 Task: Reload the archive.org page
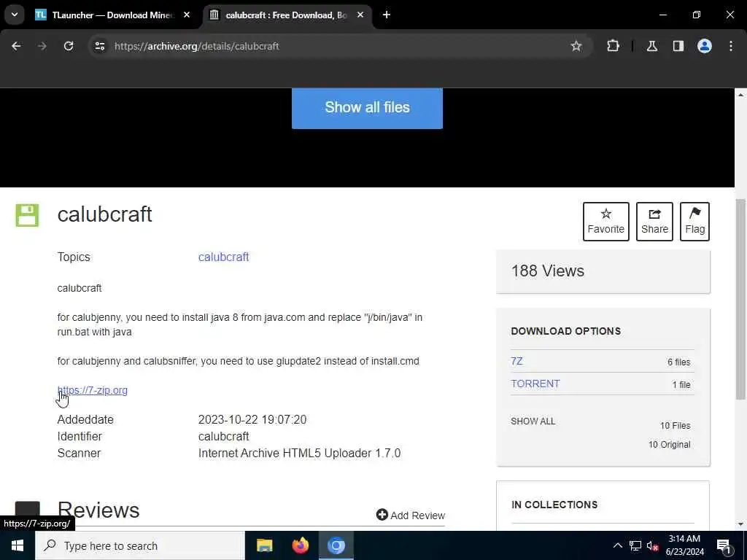(69, 46)
